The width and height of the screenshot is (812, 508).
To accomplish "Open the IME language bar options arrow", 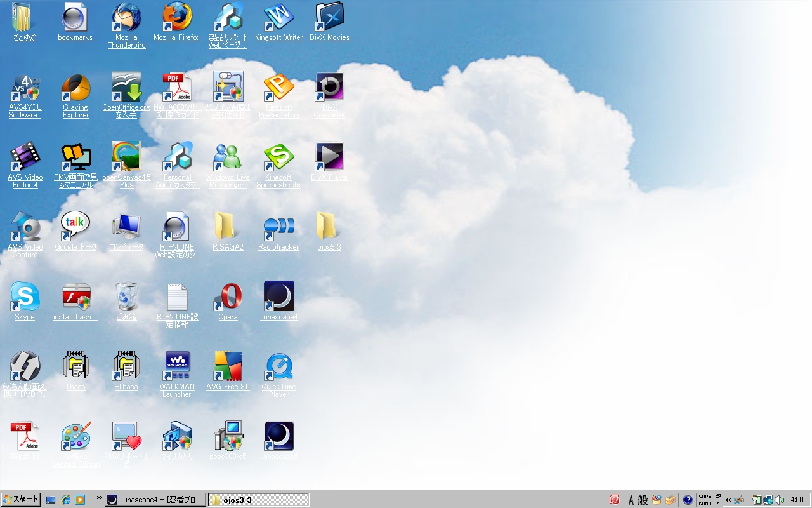I will coord(717,502).
